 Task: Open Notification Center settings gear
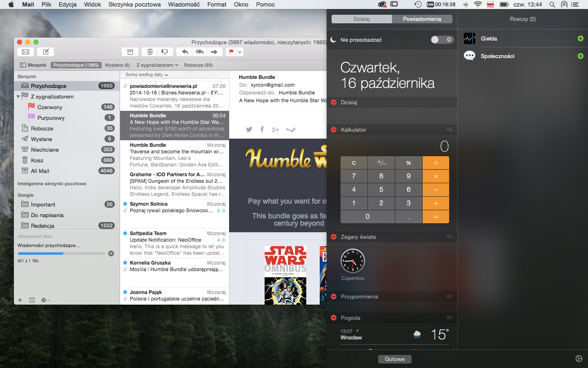pos(579,359)
